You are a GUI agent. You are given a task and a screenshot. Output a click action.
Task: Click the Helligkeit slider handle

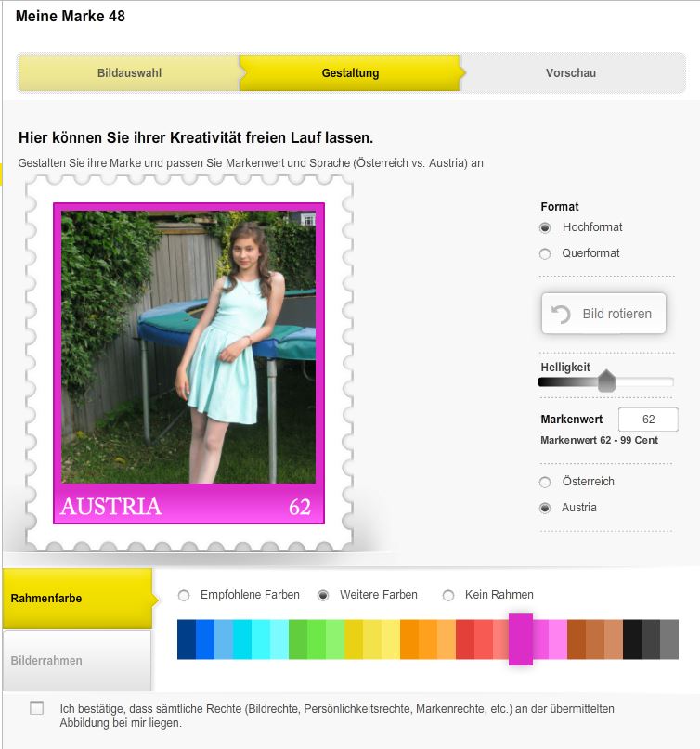click(607, 381)
